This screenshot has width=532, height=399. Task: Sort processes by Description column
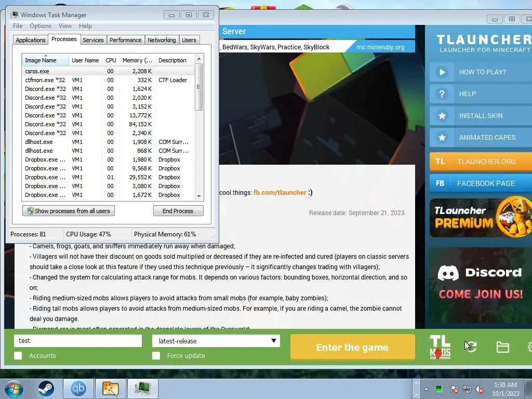(x=175, y=60)
